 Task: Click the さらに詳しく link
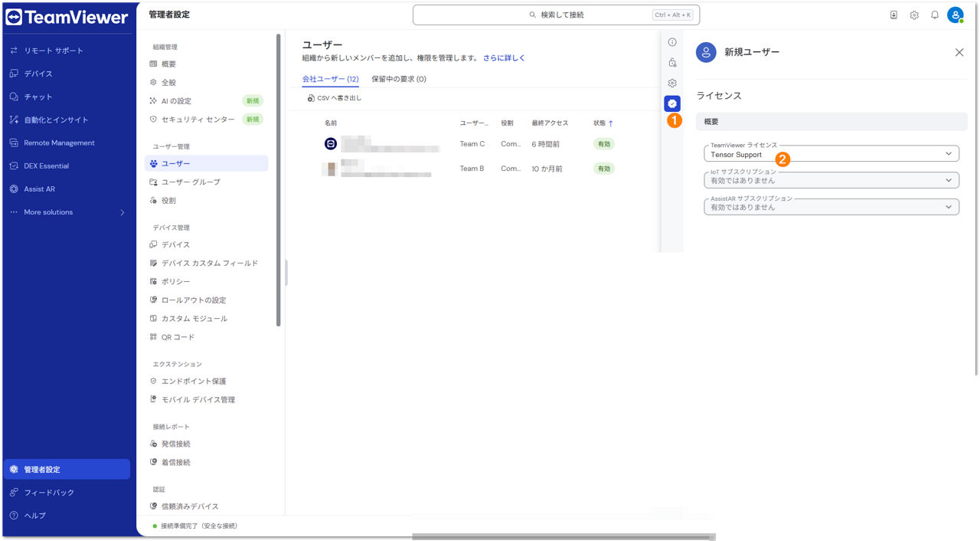[x=504, y=58]
